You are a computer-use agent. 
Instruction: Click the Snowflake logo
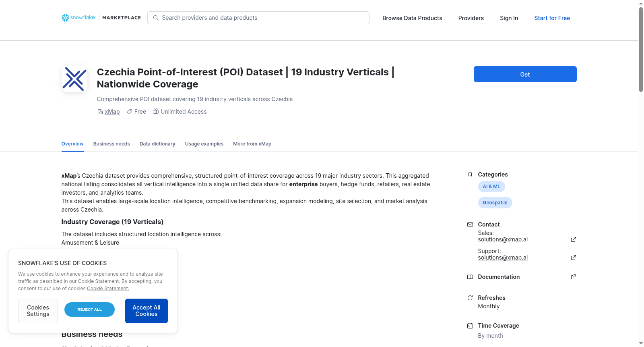click(78, 18)
